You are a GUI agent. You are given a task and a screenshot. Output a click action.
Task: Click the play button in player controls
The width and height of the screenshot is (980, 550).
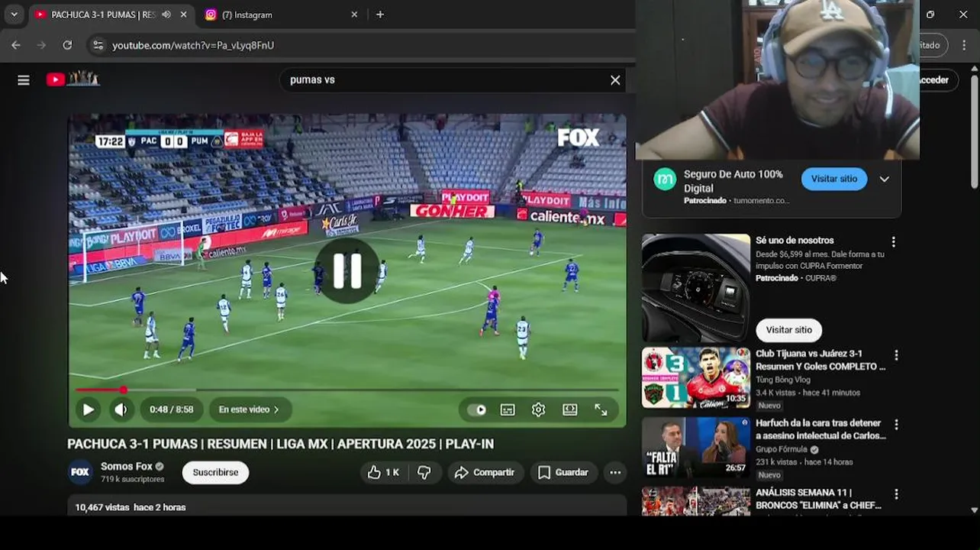pyautogui.click(x=88, y=409)
